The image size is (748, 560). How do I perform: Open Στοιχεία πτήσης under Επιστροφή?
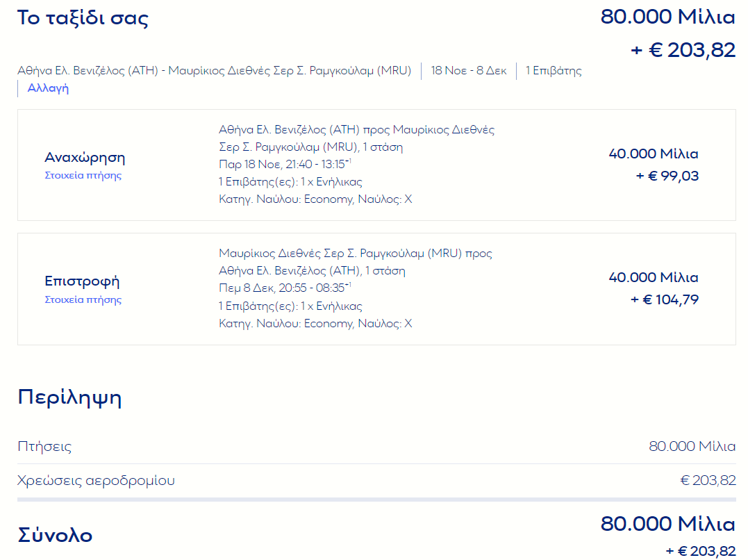[x=83, y=299]
